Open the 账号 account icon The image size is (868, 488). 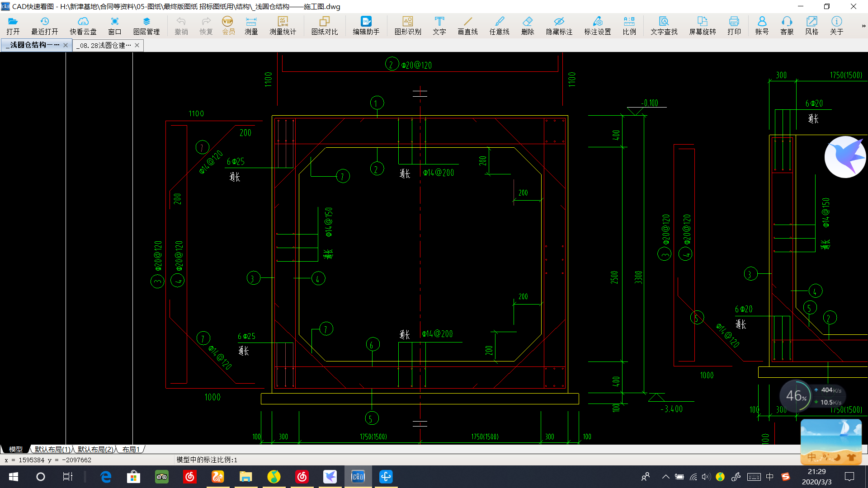click(x=762, y=26)
